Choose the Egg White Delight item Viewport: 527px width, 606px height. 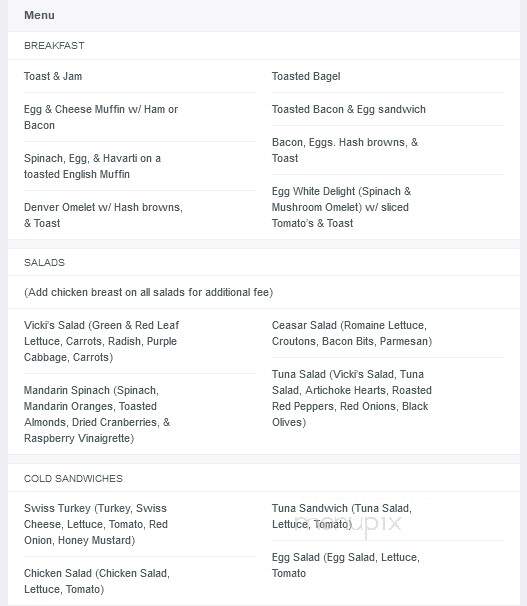[341, 207]
